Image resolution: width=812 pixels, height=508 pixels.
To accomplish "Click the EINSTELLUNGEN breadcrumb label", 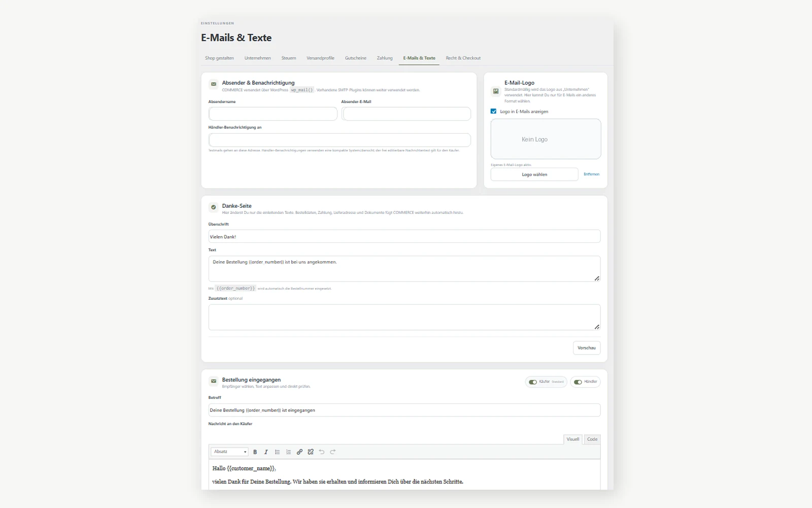I will click(x=217, y=23).
